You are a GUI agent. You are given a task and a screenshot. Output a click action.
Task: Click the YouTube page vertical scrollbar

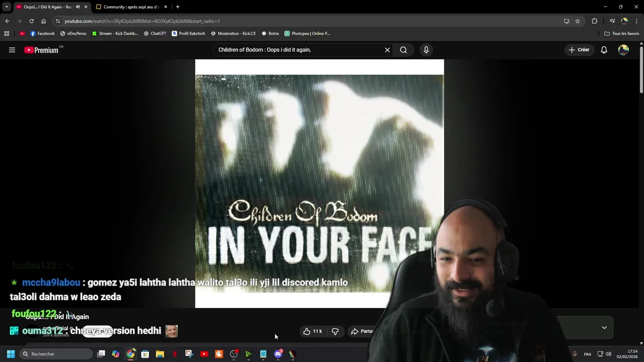click(x=641, y=69)
